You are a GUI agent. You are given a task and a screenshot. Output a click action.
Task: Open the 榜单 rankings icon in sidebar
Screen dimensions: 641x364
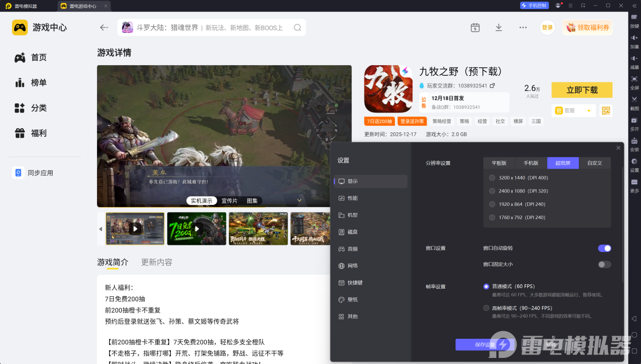[20, 83]
